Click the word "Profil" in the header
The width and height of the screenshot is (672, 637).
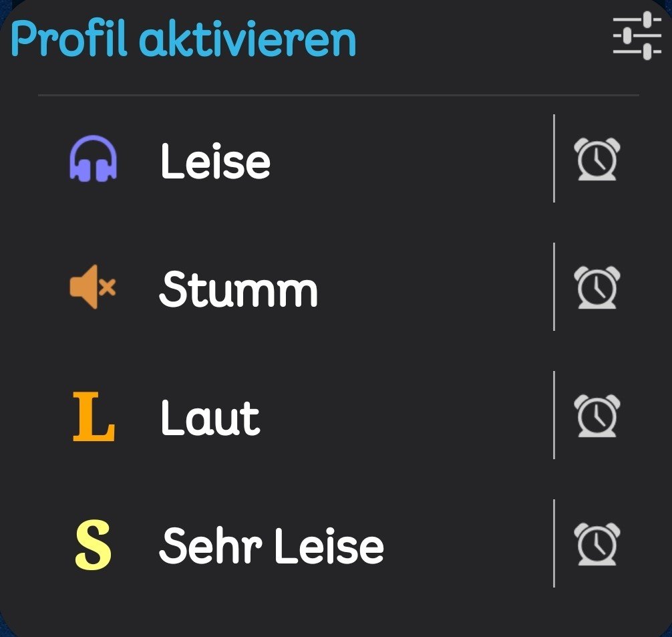click(69, 39)
